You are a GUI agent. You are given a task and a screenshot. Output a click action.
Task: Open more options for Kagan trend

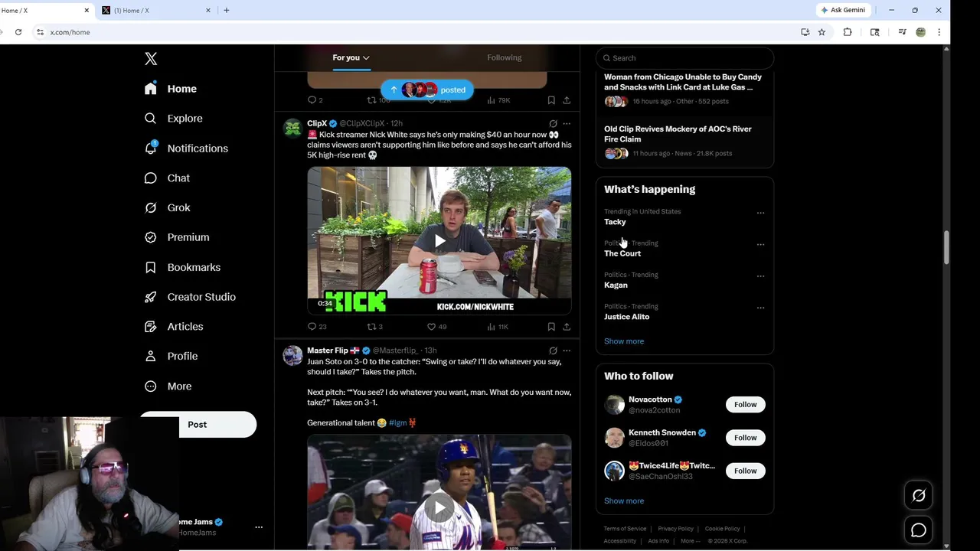[760, 275]
